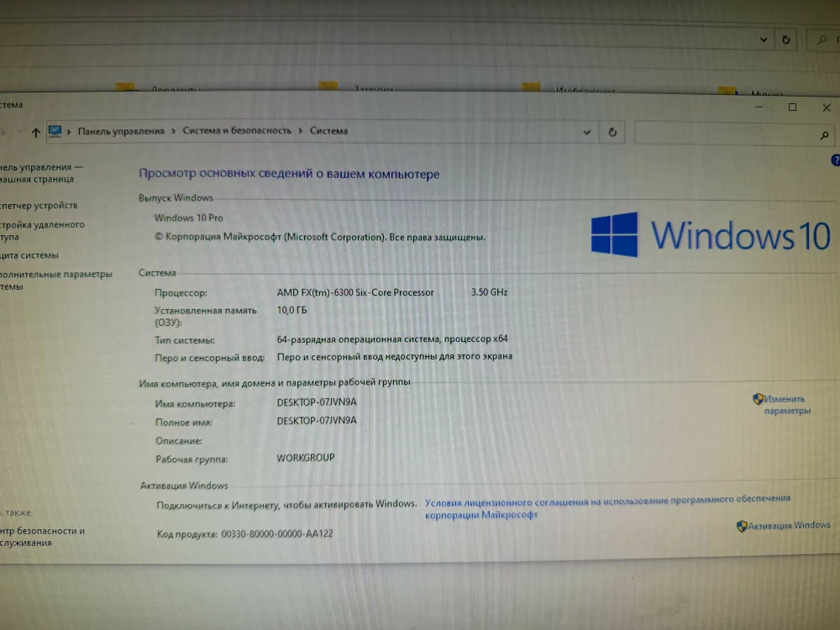Image resolution: width=840 pixels, height=630 pixels.
Task: Open help via the blue question mark icon
Action: tap(835, 160)
